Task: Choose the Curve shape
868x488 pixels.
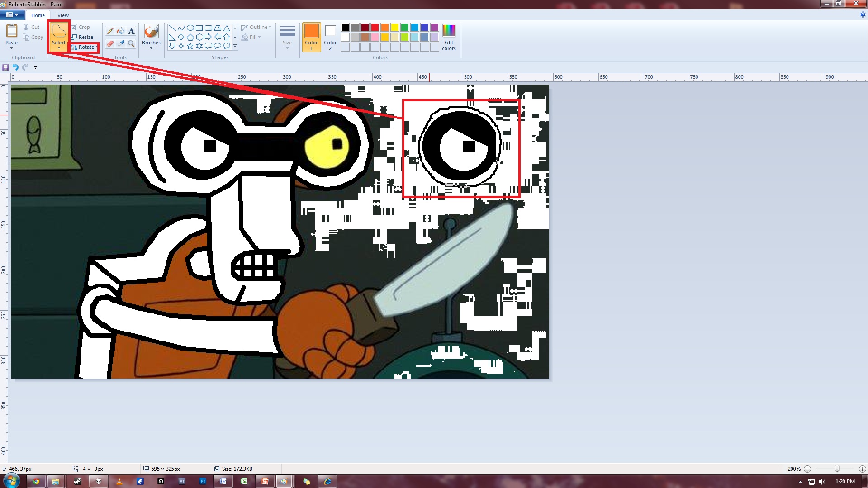Action: click(x=181, y=28)
